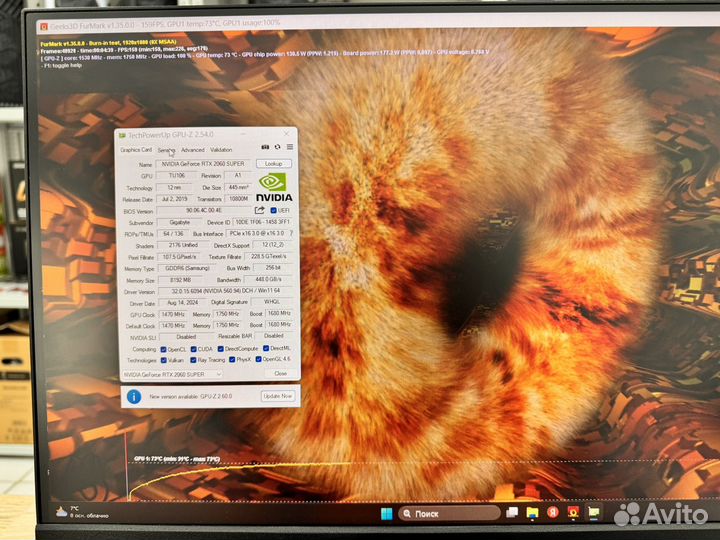
Task: Click the GPU value TU106
Action: (x=176, y=176)
